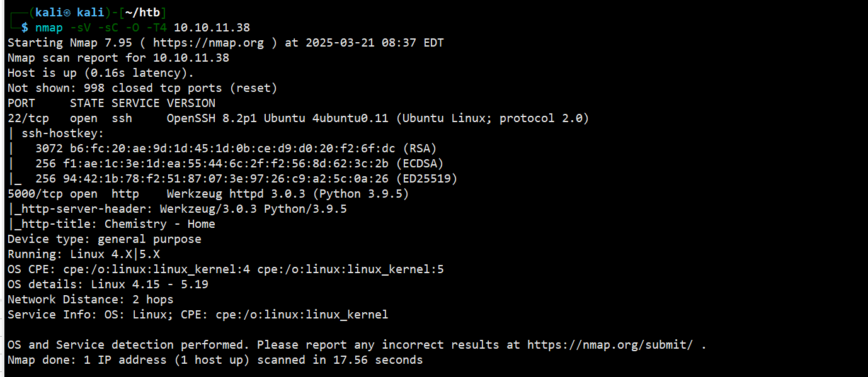
Task: Click the nmap command at the prompt
Action: 48,28
